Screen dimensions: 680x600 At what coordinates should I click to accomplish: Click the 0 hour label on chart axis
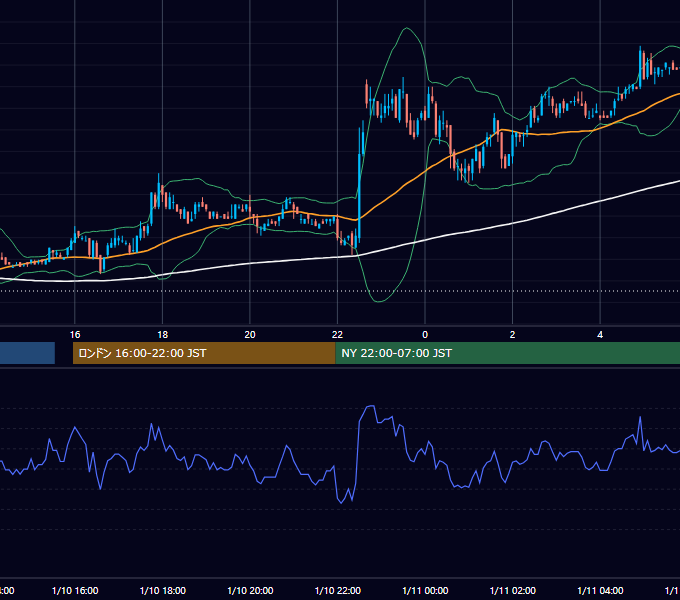(425, 335)
